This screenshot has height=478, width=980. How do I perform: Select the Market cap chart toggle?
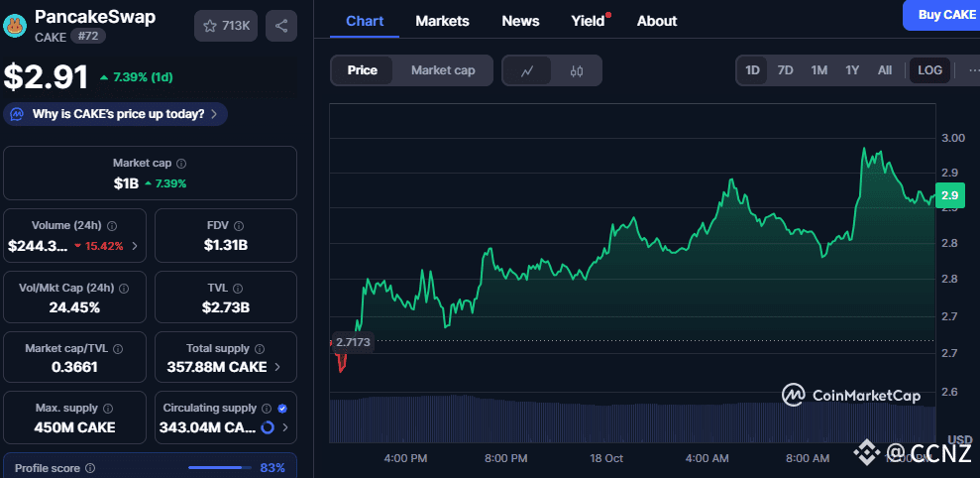[x=443, y=70]
